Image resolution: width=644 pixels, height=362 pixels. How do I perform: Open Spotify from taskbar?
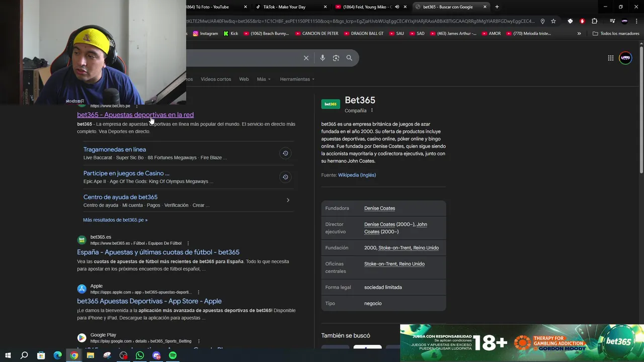(x=173, y=355)
